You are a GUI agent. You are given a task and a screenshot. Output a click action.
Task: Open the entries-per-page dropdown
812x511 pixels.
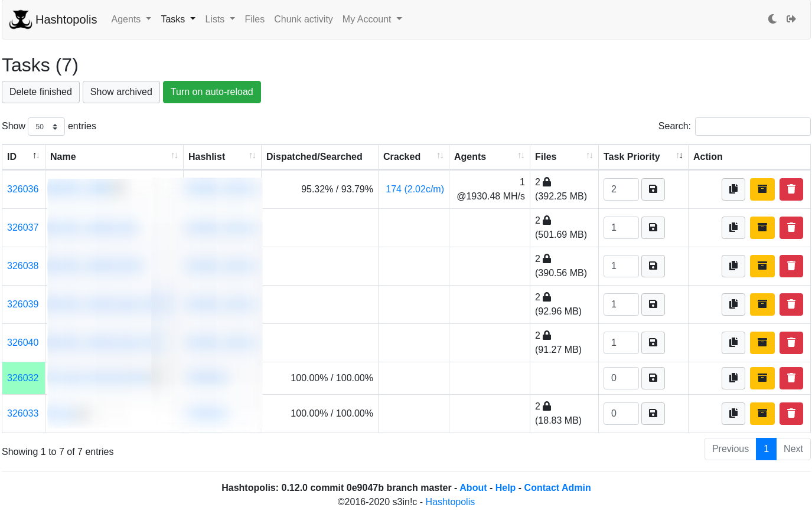pyautogui.click(x=46, y=126)
